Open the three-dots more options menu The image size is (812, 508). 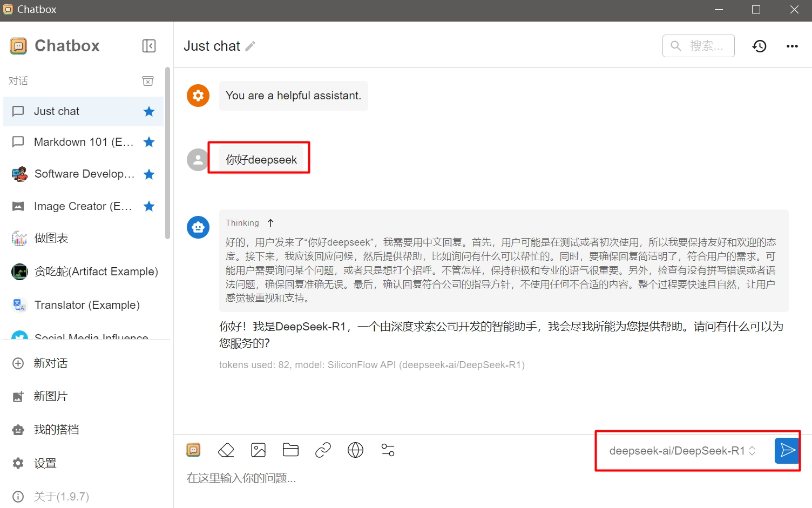792,46
